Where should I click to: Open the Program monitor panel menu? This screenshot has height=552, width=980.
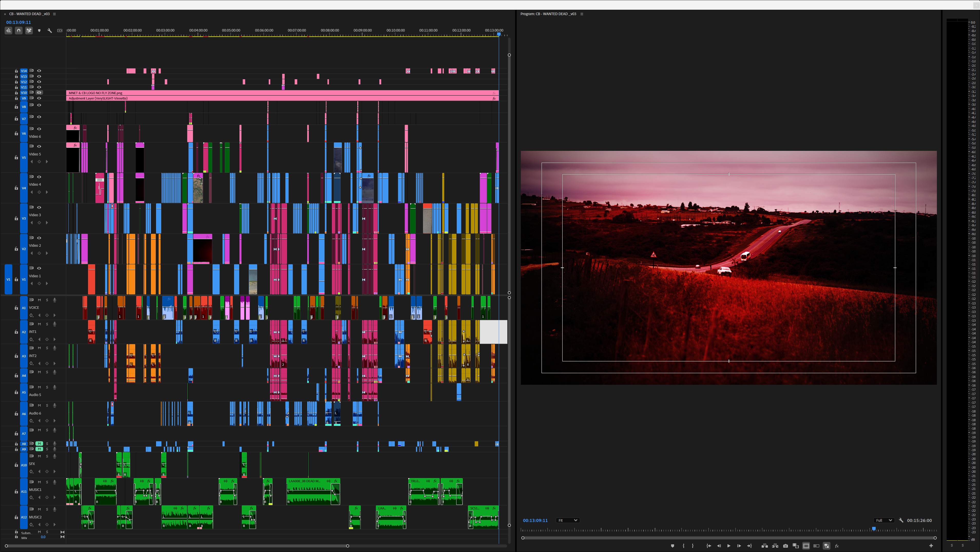click(582, 14)
